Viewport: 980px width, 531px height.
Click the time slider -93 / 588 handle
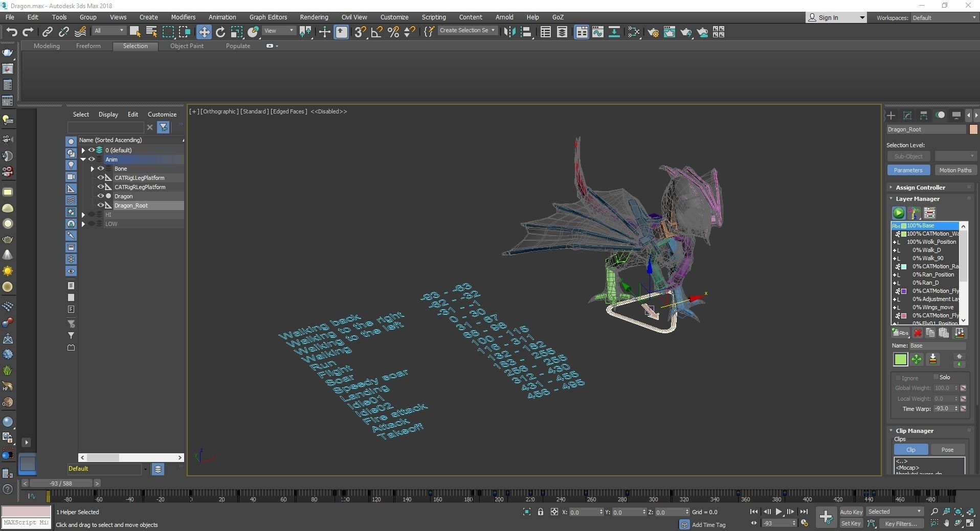click(x=61, y=483)
